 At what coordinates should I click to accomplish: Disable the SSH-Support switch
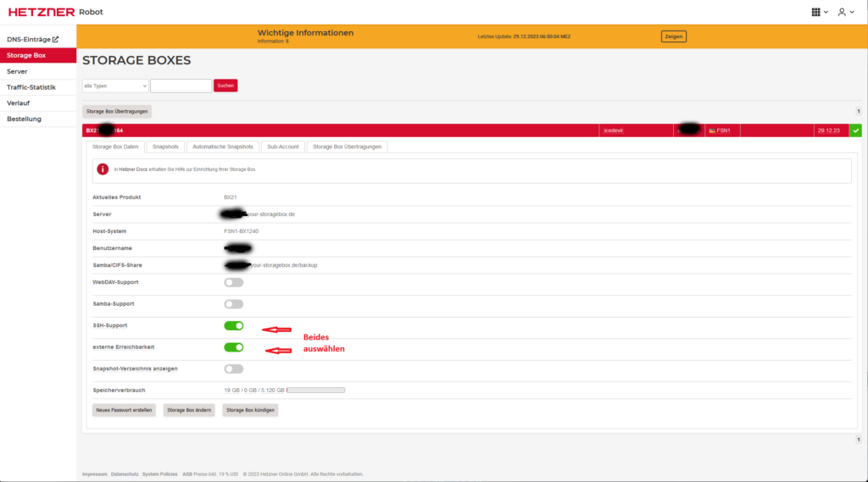pyautogui.click(x=234, y=325)
